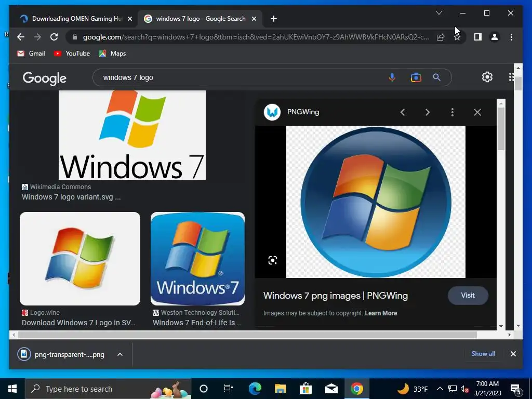Open a new tab with plus button

point(274,19)
